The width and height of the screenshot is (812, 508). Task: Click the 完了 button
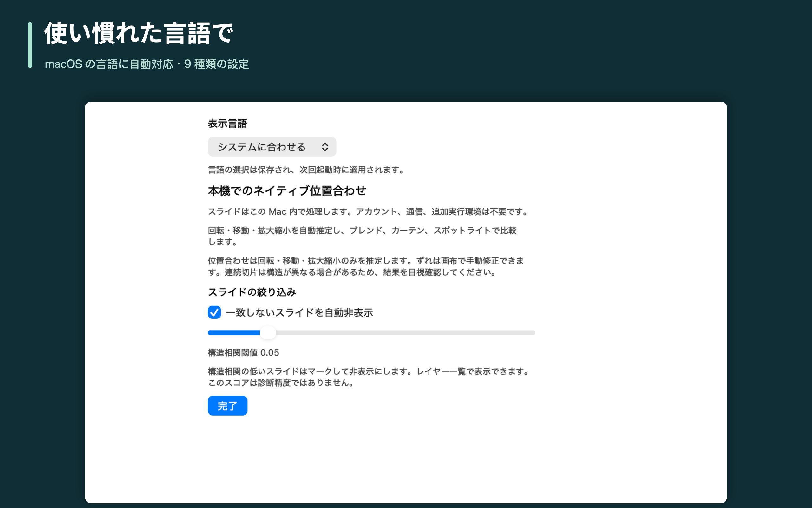click(227, 406)
